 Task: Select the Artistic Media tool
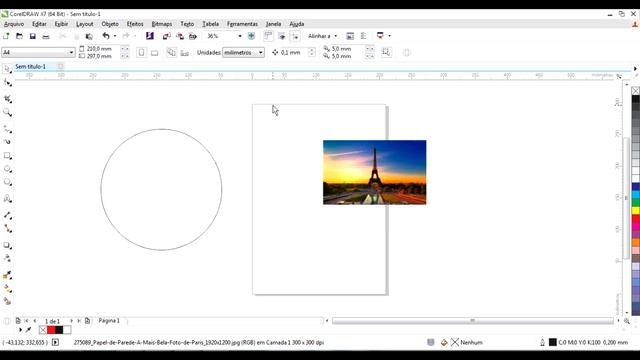tap(7, 142)
